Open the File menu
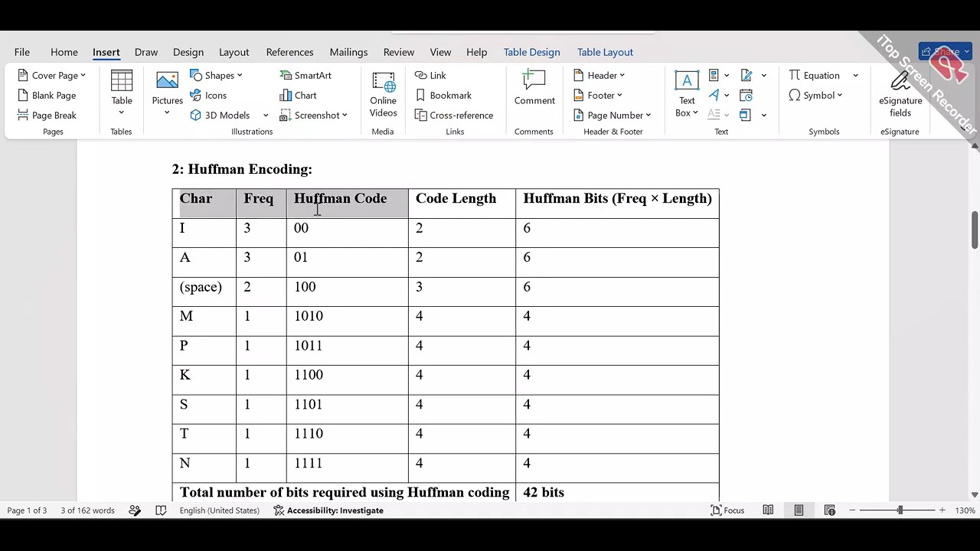 pos(21,52)
